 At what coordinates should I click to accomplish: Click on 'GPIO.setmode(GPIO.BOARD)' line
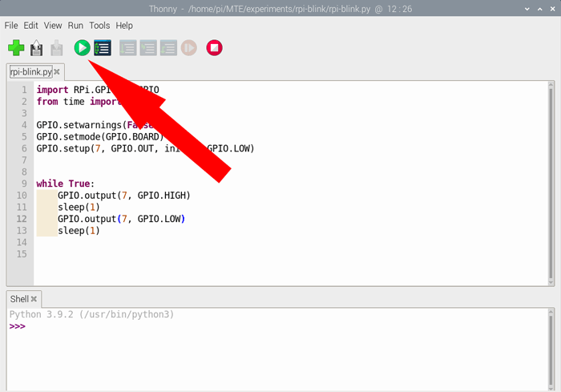(100, 137)
